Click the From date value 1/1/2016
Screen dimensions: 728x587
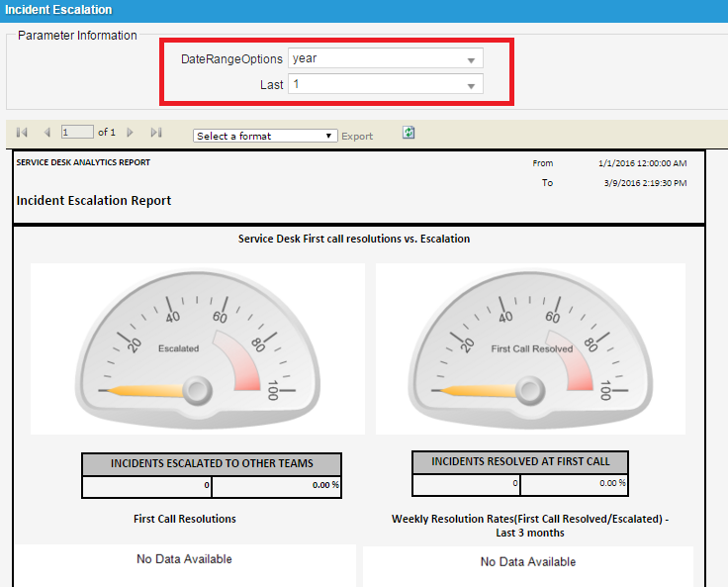642,163
